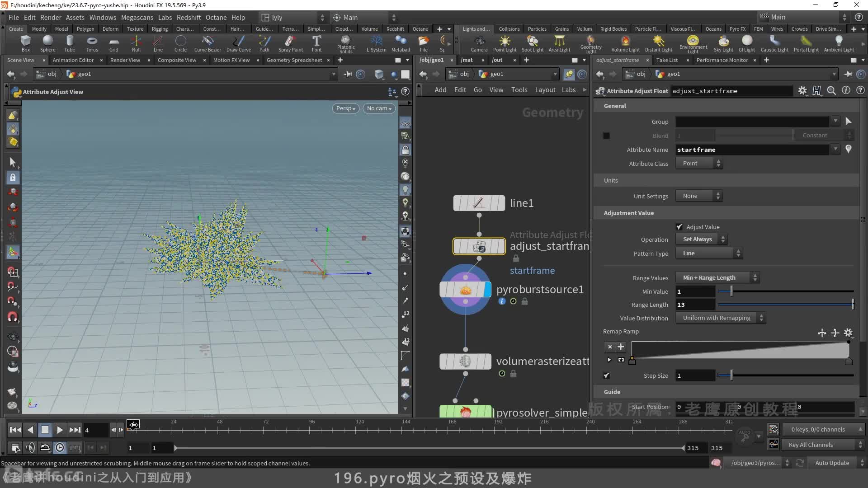Toggle the Blend checkbox
The width and height of the screenshot is (868, 488).
point(606,136)
